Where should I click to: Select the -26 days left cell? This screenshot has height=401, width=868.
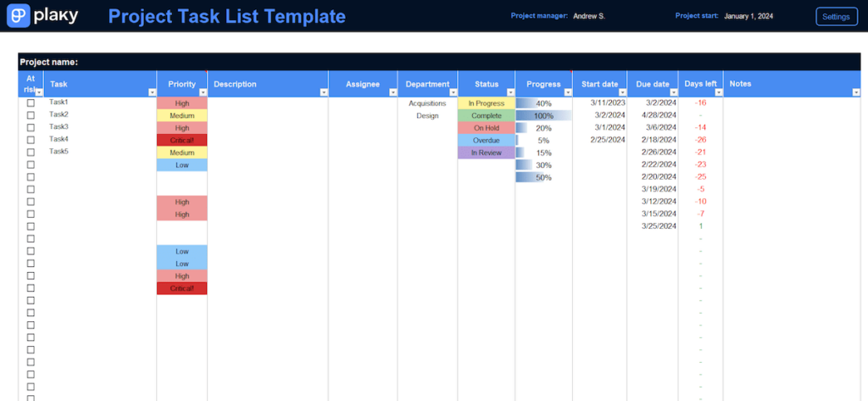click(x=700, y=140)
